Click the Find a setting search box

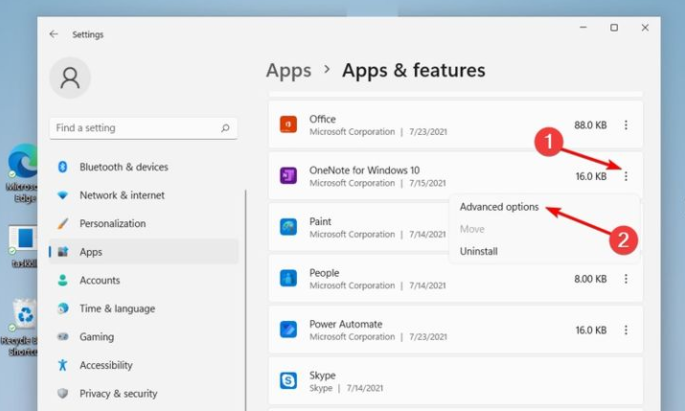[x=135, y=128]
